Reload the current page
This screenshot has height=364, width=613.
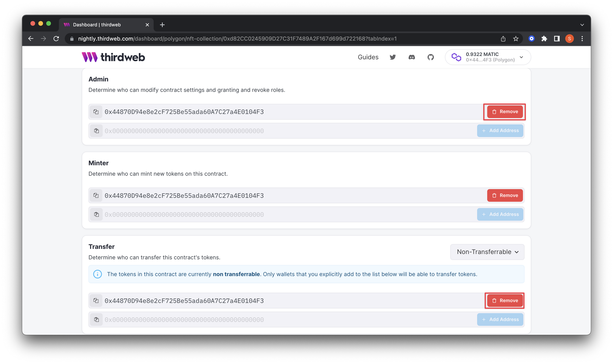(56, 39)
